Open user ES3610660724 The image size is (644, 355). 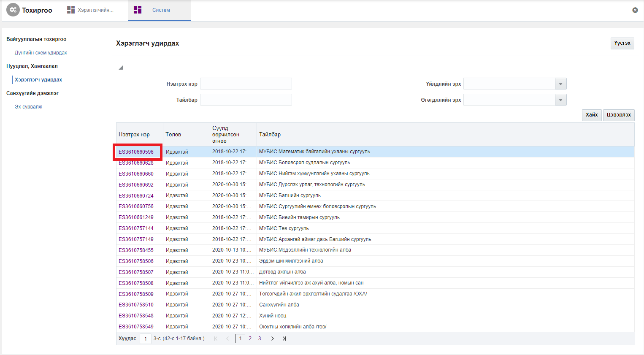(x=136, y=196)
